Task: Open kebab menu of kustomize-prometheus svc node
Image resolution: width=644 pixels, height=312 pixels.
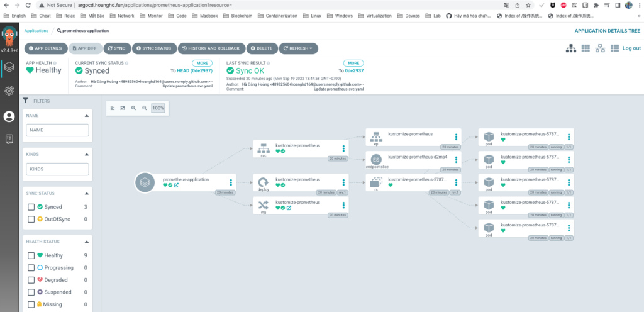Action: pos(343,148)
